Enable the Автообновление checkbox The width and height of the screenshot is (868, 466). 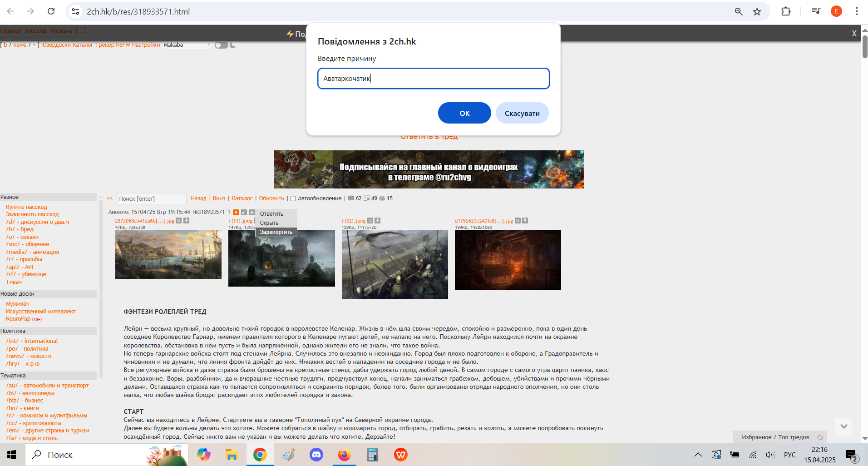293,198
